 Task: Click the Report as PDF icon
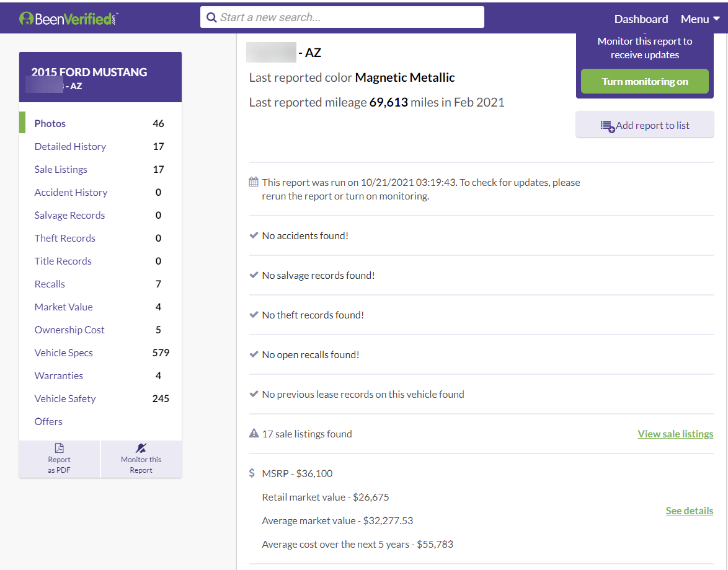tap(60, 448)
